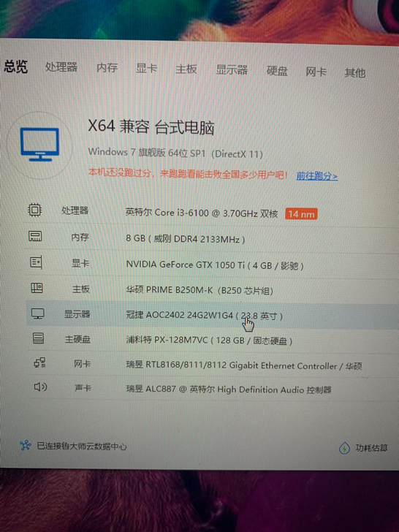Switch to the 网卡 tab

(316, 72)
